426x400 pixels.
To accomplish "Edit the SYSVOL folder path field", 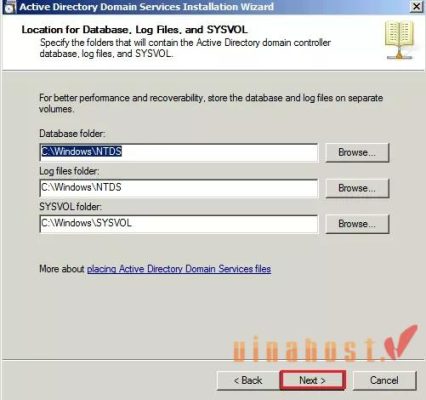I will 179,224.
